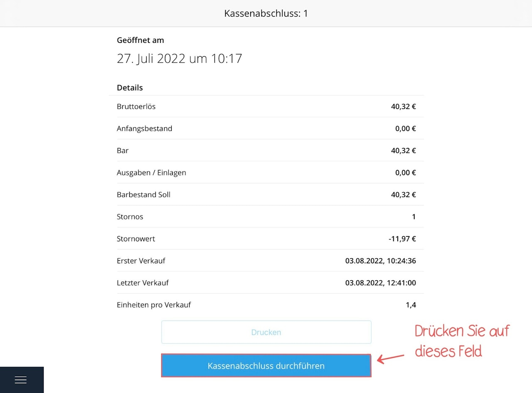Viewport: 532px width, 393px height.
Task: Select the Details section heading
Action: (x=130, y=88)
